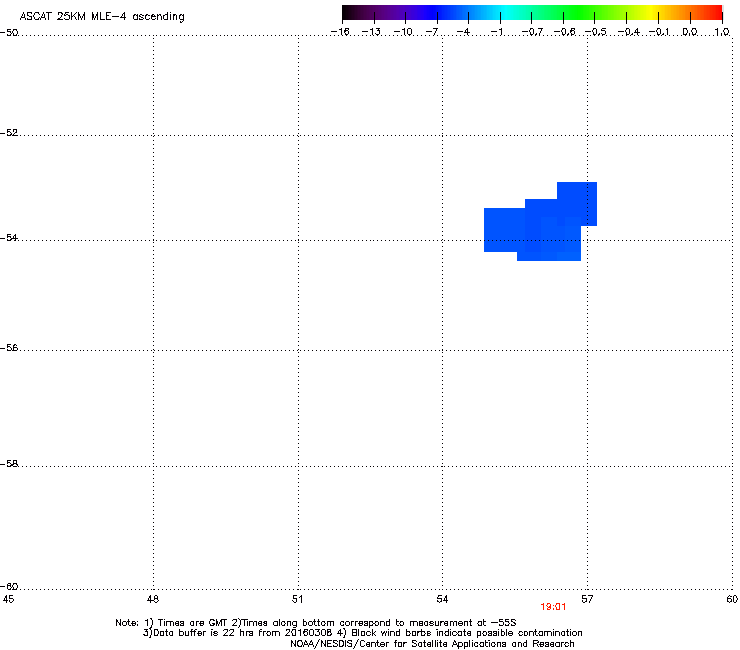
Task: Click the red 19:01 time label
Action: click(553, 607)
